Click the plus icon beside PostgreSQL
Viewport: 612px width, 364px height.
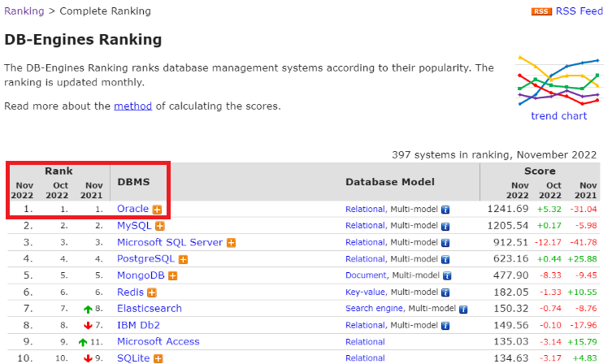pyautogui.click(x=183, y=259)
